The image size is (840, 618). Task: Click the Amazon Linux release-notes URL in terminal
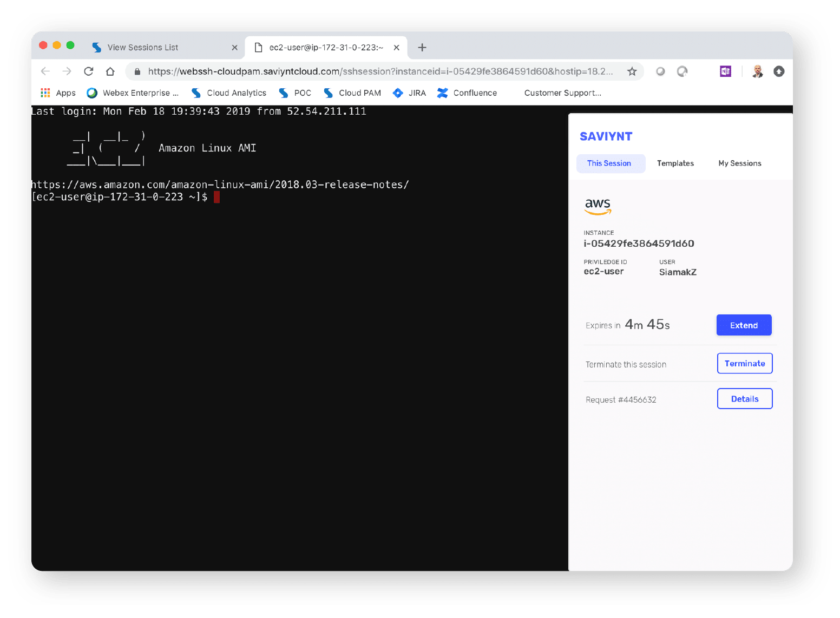click(x=220, y=185)
